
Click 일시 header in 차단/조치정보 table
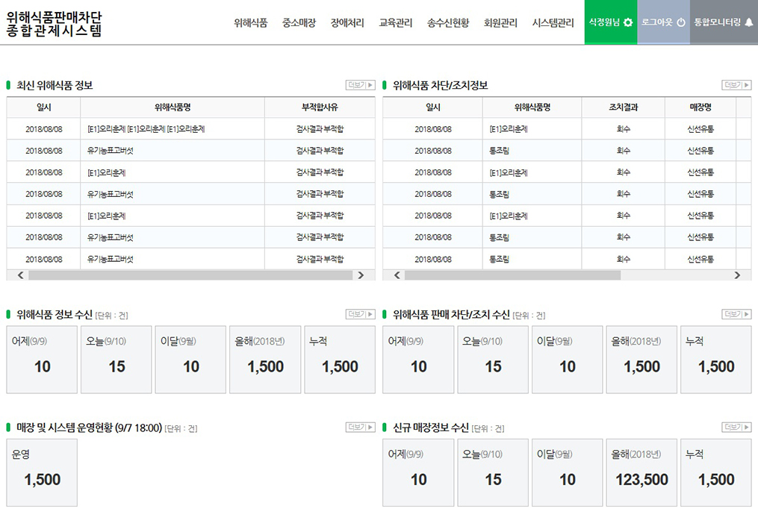[x=432, y=107]
